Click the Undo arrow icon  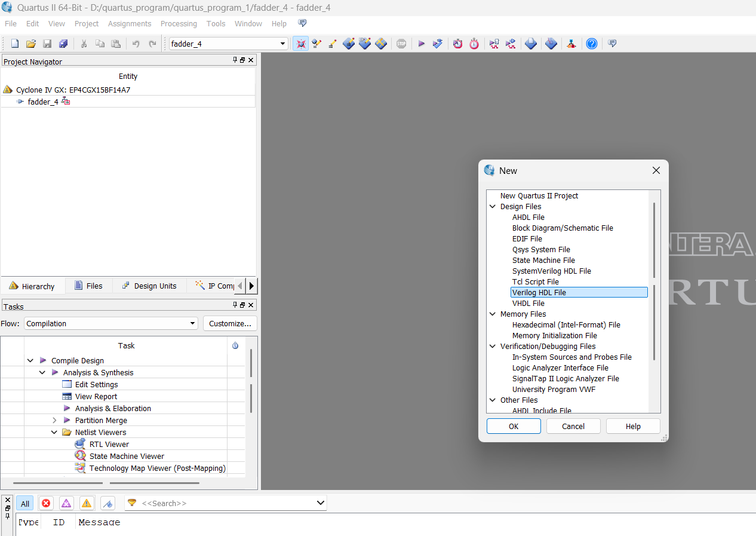[x=136, y=44]
